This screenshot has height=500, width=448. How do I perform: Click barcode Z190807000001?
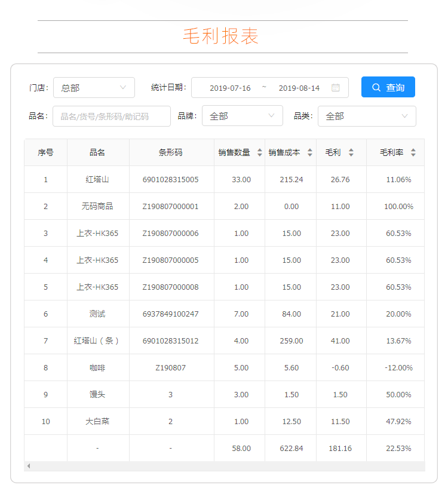(x=171, y=206)
